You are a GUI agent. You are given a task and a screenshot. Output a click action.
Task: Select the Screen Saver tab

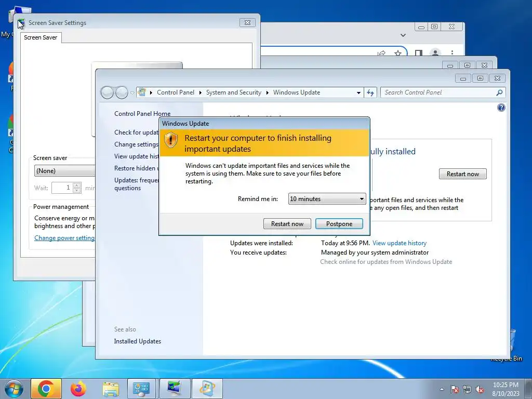[41, 37]
